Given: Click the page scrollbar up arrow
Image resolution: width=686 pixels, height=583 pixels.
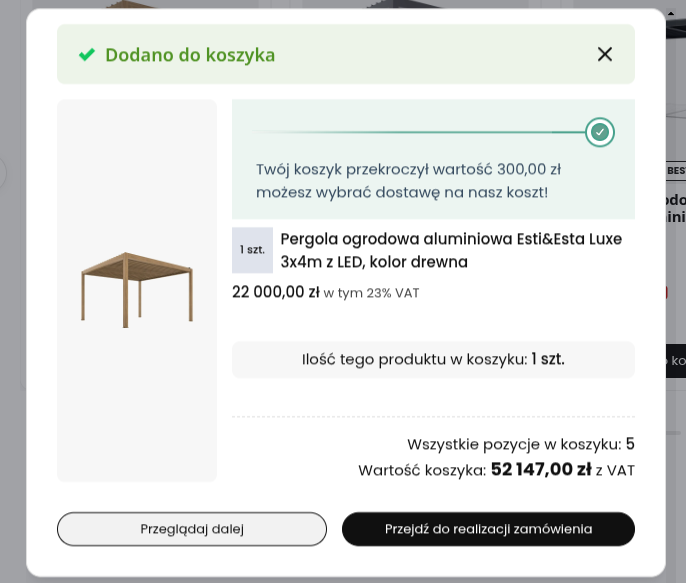Looking at the screenshot, I should pos(671,13).
